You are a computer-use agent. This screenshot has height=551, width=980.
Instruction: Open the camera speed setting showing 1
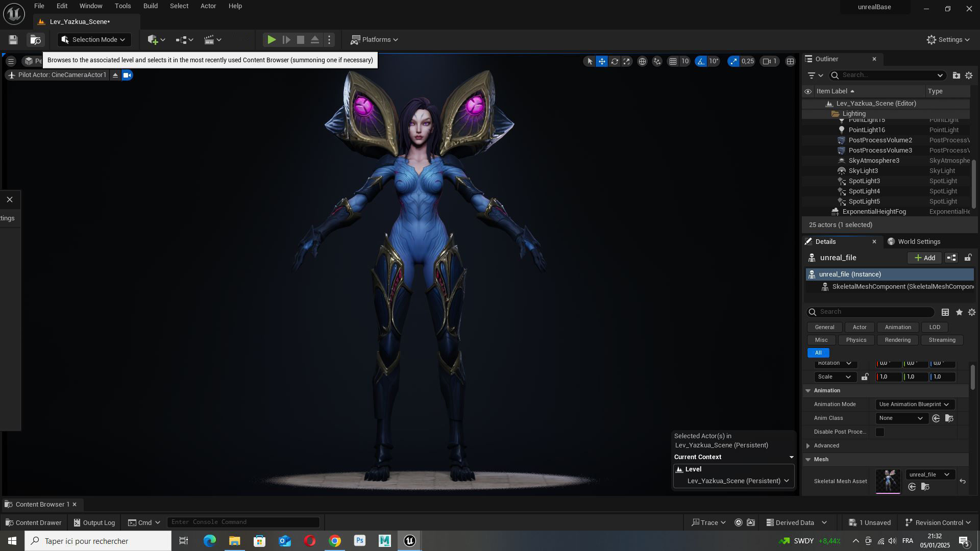click(x=770, y=61)
